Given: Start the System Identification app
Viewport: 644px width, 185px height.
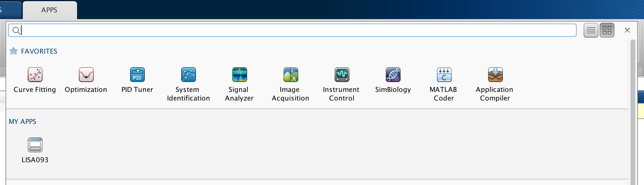Looking at the screenshot, I should point(188,75).
